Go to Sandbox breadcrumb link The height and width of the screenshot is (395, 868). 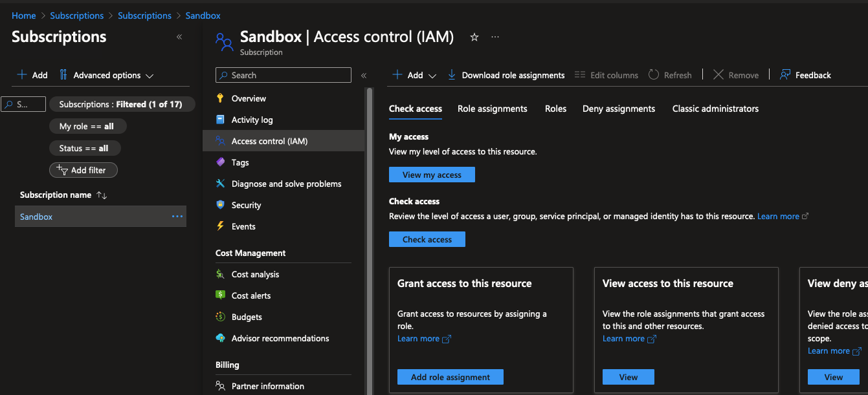pos(203,16)
